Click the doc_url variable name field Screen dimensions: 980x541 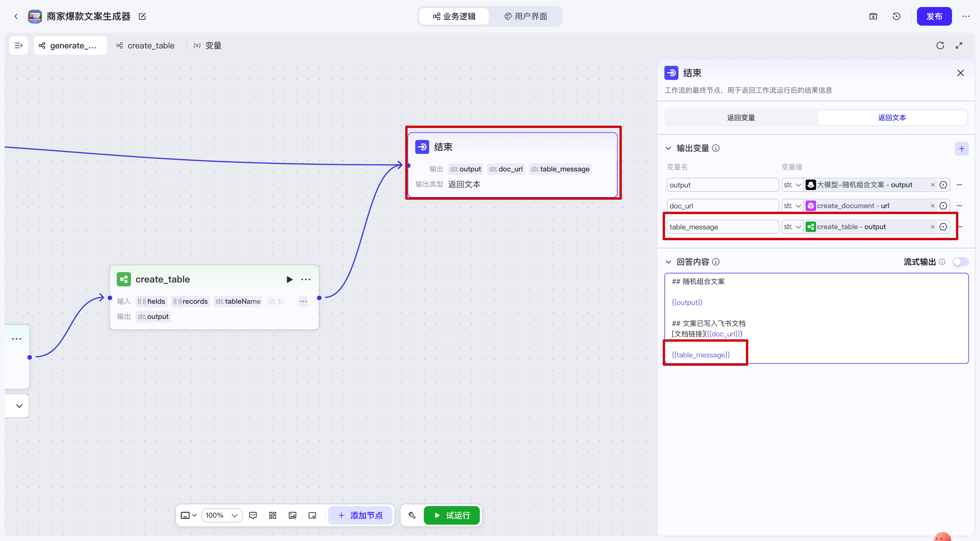coord(722,206)
